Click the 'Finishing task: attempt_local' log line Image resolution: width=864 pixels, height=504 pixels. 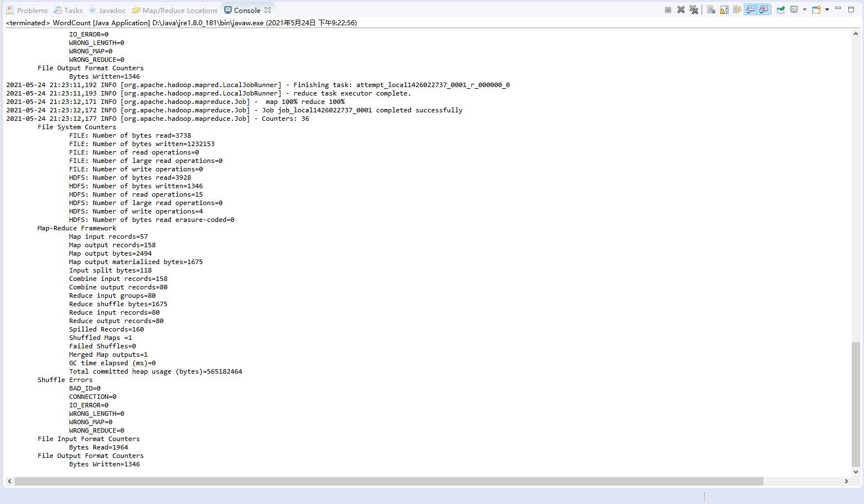click(258, 85)
